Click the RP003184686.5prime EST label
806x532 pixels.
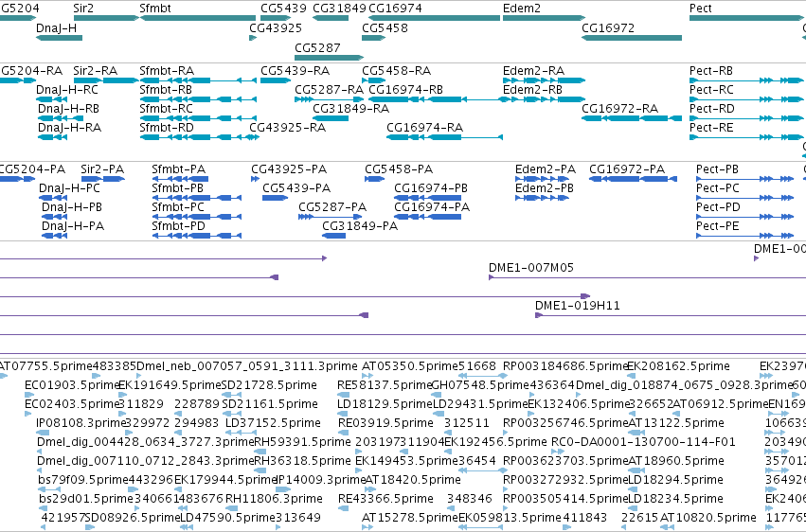click(566, 365)
